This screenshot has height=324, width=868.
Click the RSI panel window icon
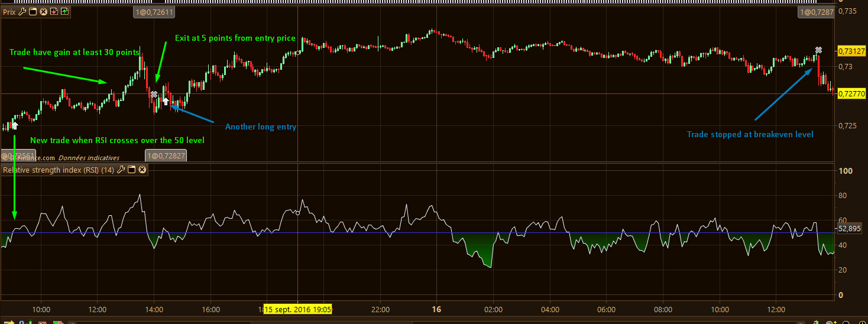click(x=132, y=170)
